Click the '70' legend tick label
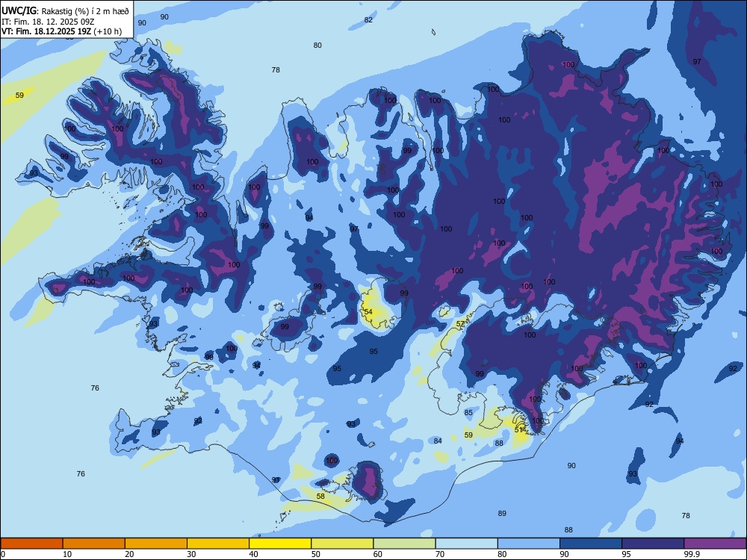Viewport: 747px width, 560px height. coord(440,554)
